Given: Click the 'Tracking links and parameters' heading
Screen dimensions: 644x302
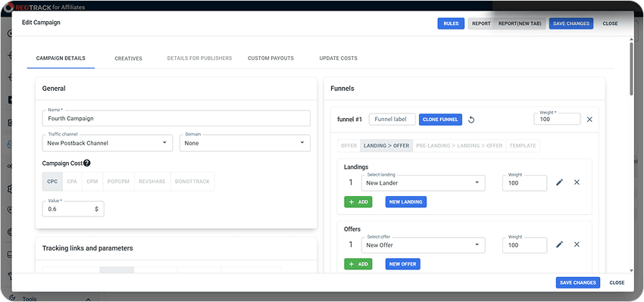Looking at the screenshot, I should tap(87, 248).
